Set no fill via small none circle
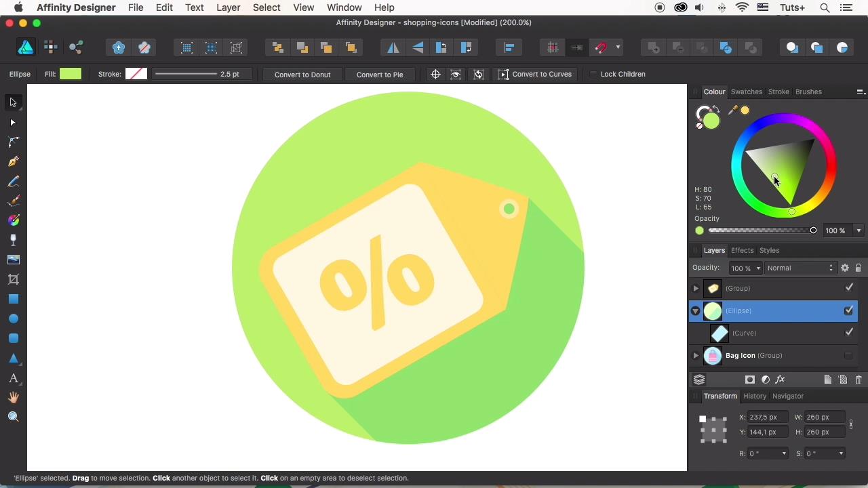Image resolution: width=868 pixels, height=488 pixels. tap(700, 126)
